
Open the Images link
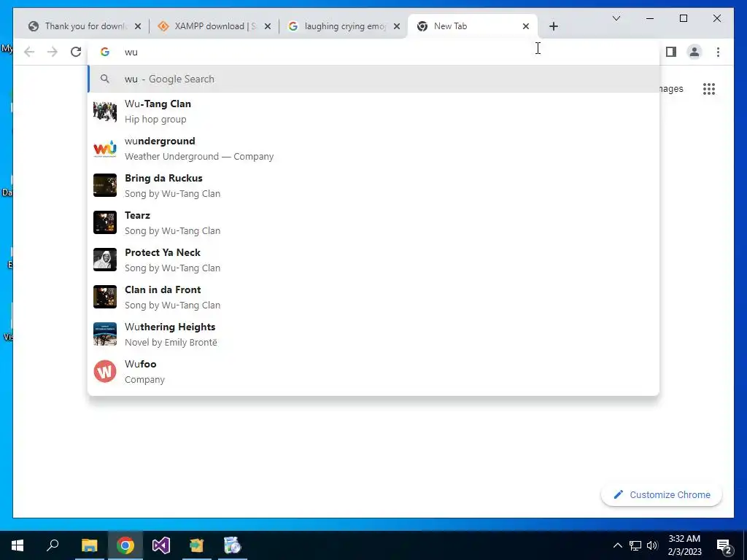[x=672, y=88]
